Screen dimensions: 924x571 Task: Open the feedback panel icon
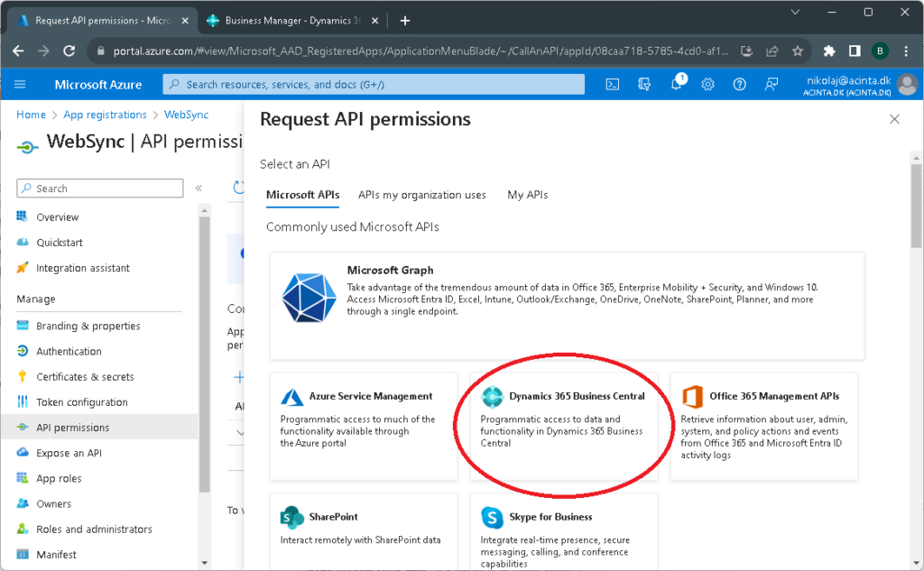pyautogui.click(x=771, y=84)
